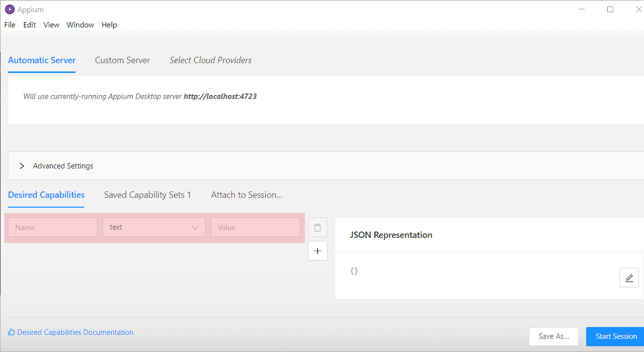Click the JSON Representation heading
This screenshot has width=644, height=352.
coord(391,235)
